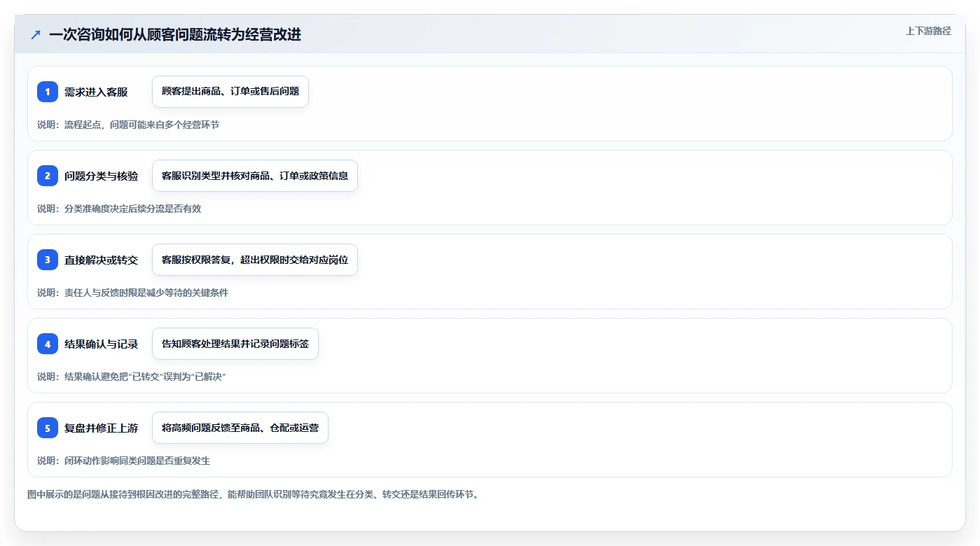Click the note 闭环动作影响同类问题是否重复发生
Image resolution: width=980 pixels, height=546 pixels.
click(x=123, y=461)
